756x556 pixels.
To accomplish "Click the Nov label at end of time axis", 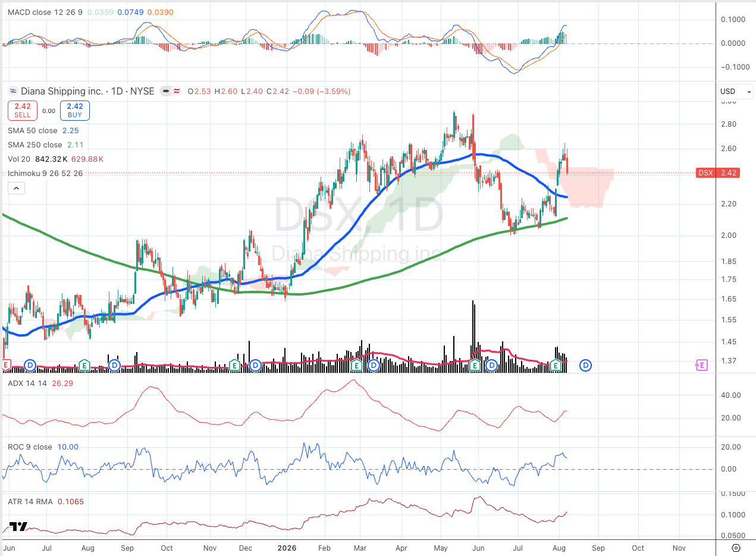I will (678, 548).
